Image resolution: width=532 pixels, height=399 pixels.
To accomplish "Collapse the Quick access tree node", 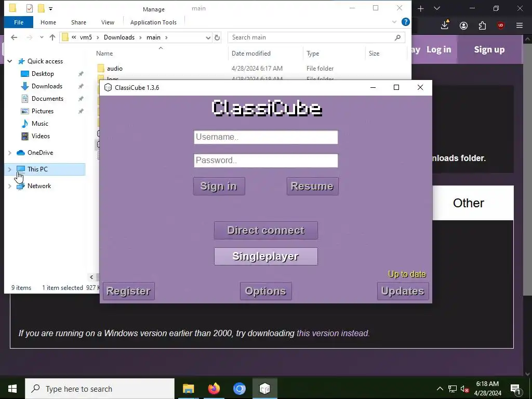I will [10, 61].
